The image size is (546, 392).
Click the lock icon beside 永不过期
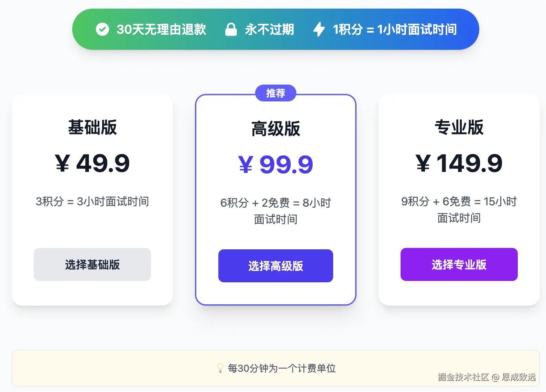click(231, 30)
